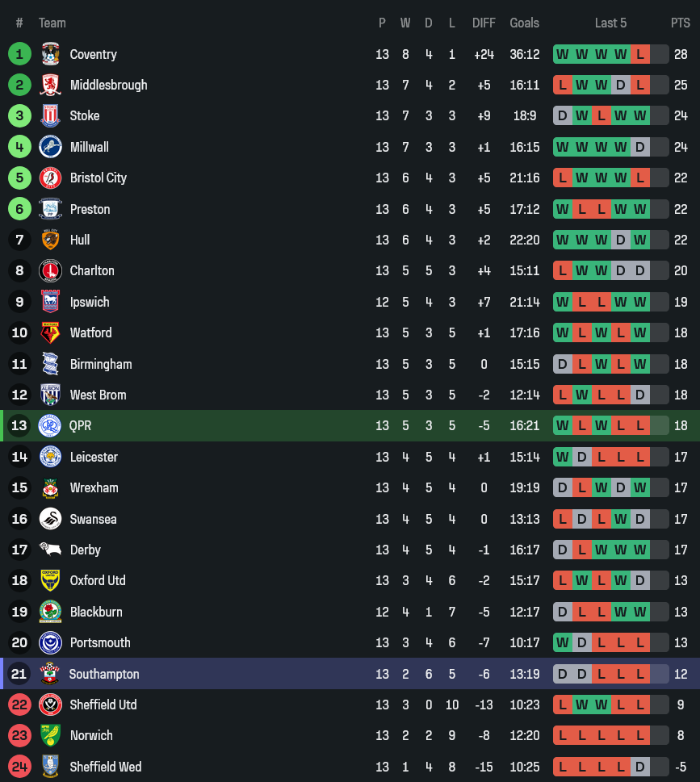700x782 pixels.
Task: Click the Leicester club crest
Action: pyautogui.click(x=51, y=457)
